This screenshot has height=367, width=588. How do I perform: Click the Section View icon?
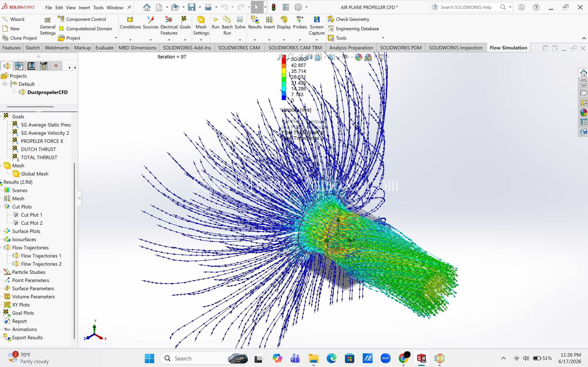tap(309, 57)
